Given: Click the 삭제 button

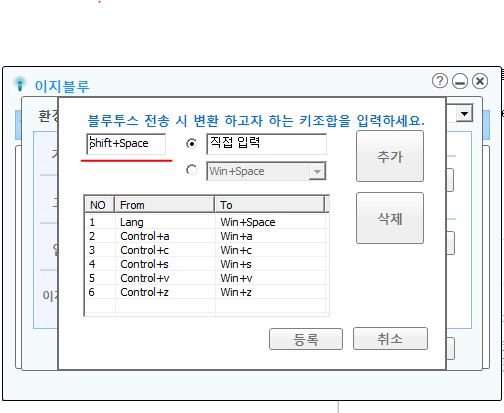Looking at the screenshot, I should [390, 218].
